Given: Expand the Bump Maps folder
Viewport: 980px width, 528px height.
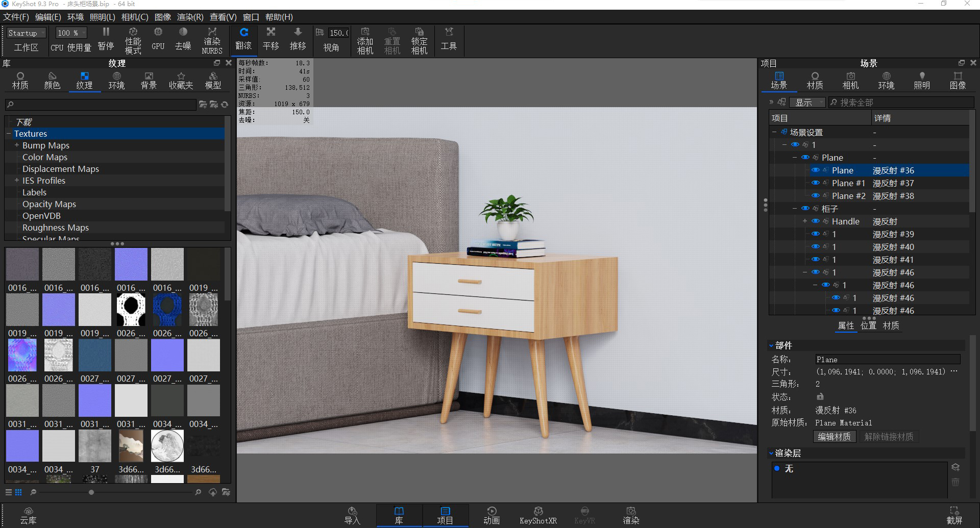Looking at the screenshot, I should pos(17,145).
